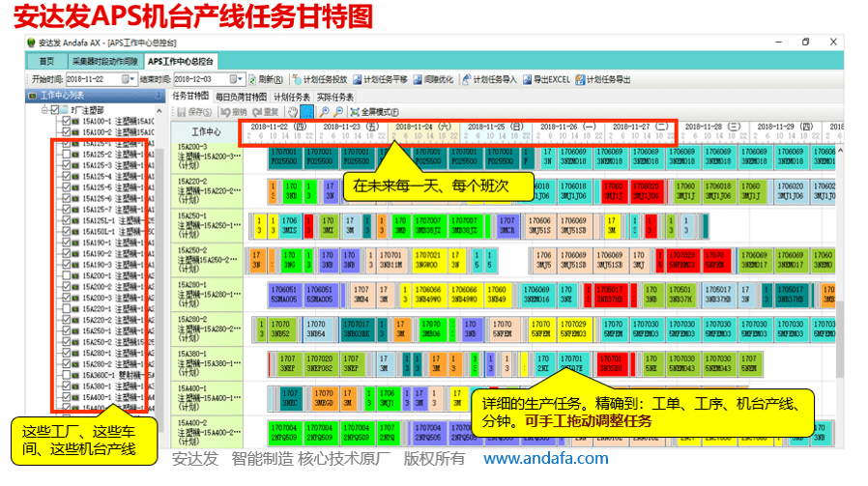Image resolution: width=868 pixels, height=486 pixels.
Task: Click the machine icon of 15A100-1
Action: point(75,121)
